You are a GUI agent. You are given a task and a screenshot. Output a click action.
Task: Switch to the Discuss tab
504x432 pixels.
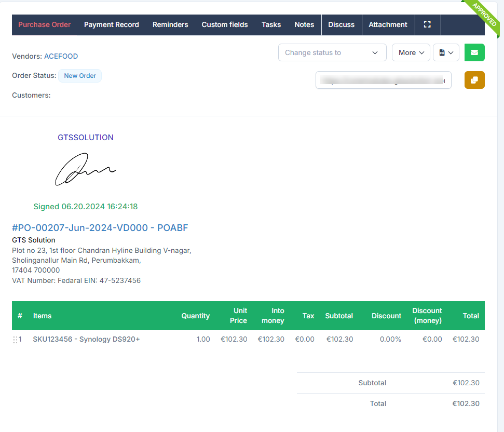pos(341,24)
